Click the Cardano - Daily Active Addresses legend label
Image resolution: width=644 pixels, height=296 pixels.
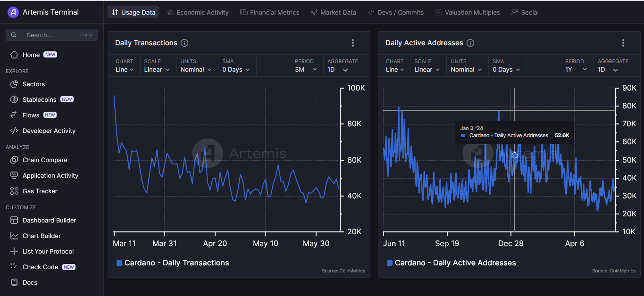[455, 263]
